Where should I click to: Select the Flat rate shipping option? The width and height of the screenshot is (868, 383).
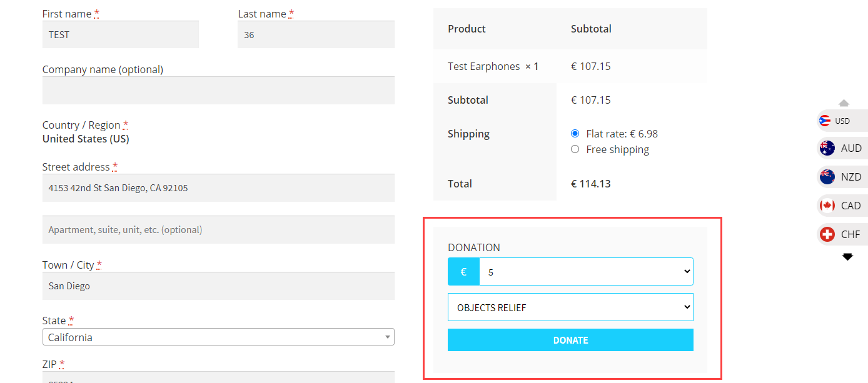(x=575, y=133)
